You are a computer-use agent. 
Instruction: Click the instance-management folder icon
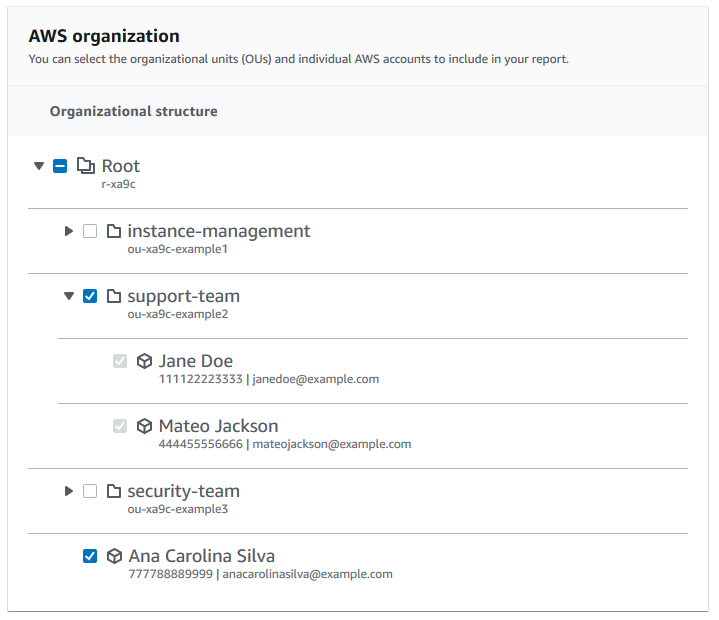pyautogui.click(x=113, y=231)
